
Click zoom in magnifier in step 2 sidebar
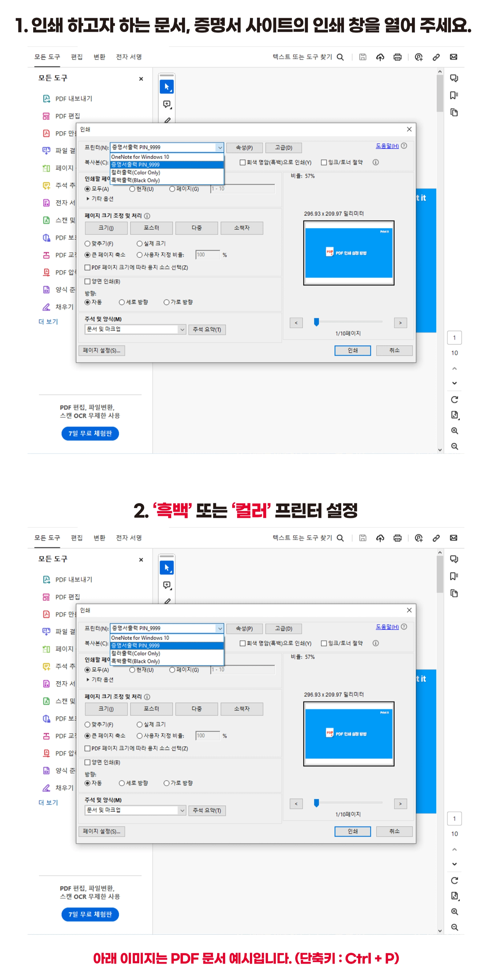[454, 911]
